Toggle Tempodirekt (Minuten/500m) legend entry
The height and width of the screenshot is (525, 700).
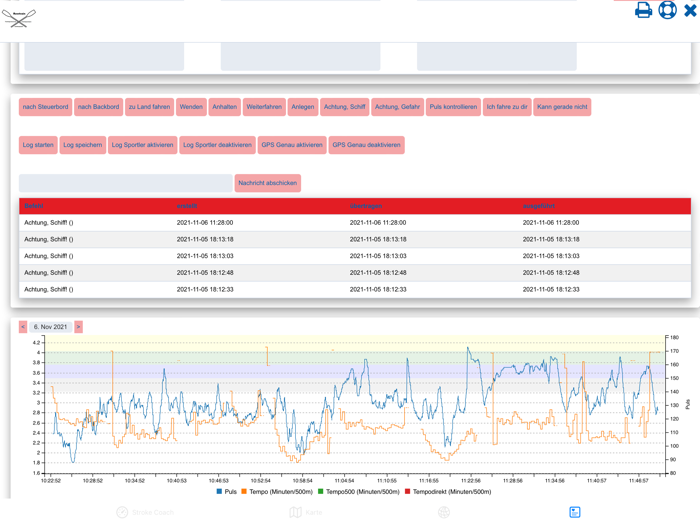click(x=448, y=492)
